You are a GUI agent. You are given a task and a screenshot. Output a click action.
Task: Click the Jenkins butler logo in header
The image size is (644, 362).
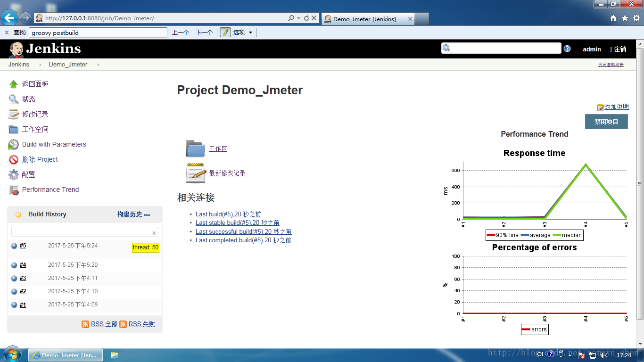click(x=17, y=49)
